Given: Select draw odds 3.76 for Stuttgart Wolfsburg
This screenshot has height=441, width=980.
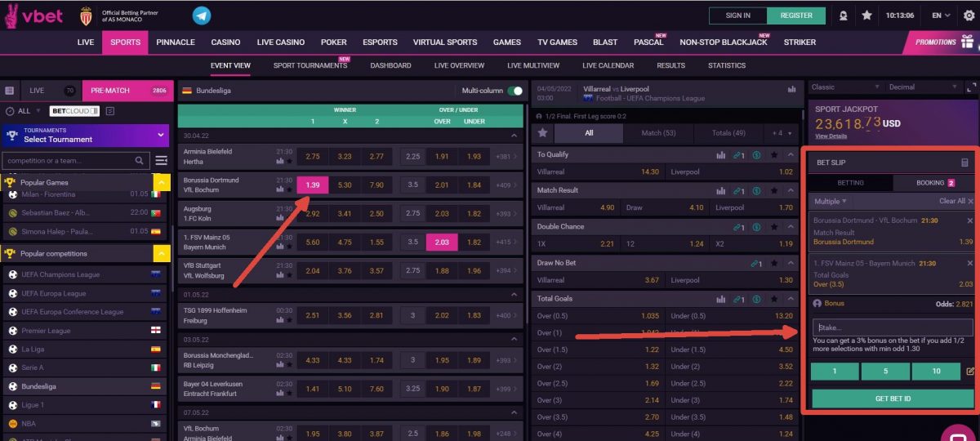Looking at the screenshot, I should point(345,271).
